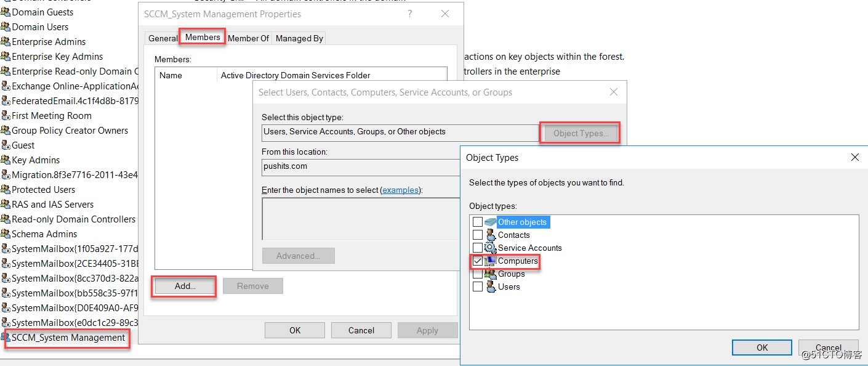This screenshot has height=366, width=868.
Task: Click the Enterprise Admins group icon
Action: click(6, 42)
